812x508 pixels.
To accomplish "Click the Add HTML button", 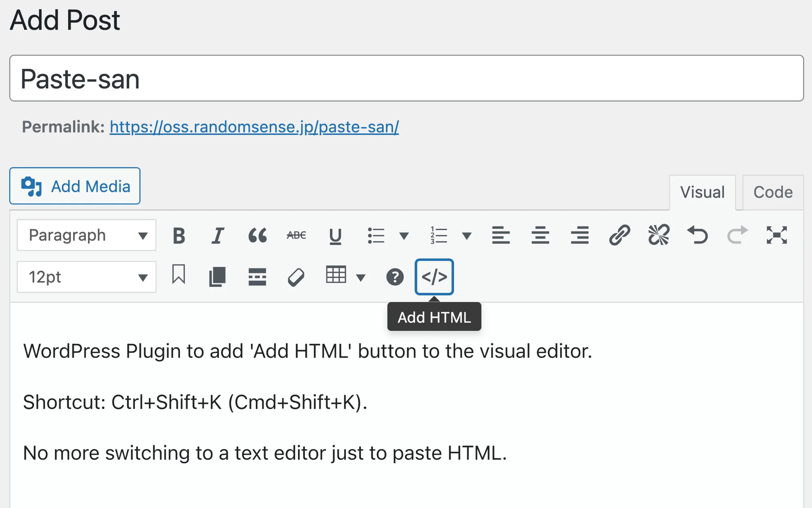I will 434,277.
